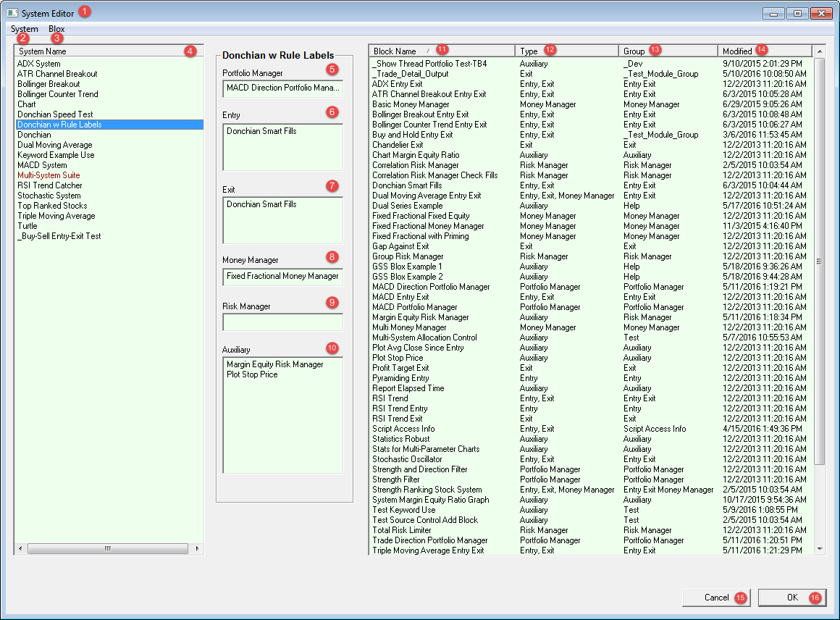
Task: Select Test Keyword Use block
Action: 592,510
